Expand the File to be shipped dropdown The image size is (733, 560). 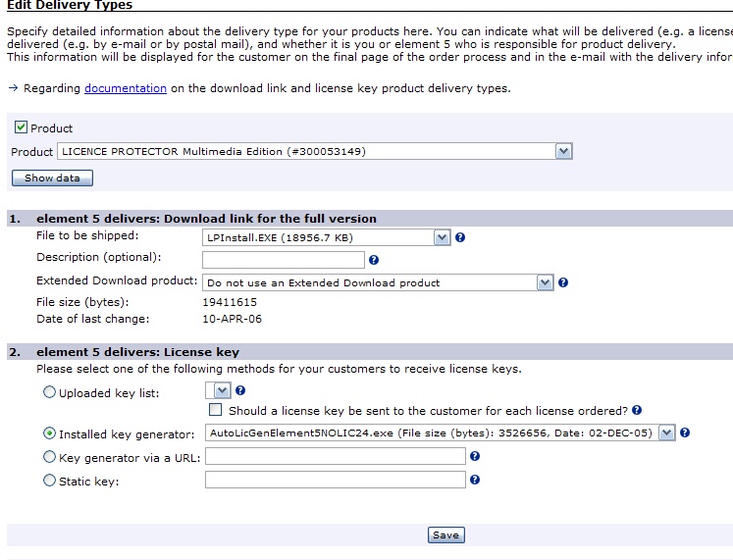click(442, 237)
